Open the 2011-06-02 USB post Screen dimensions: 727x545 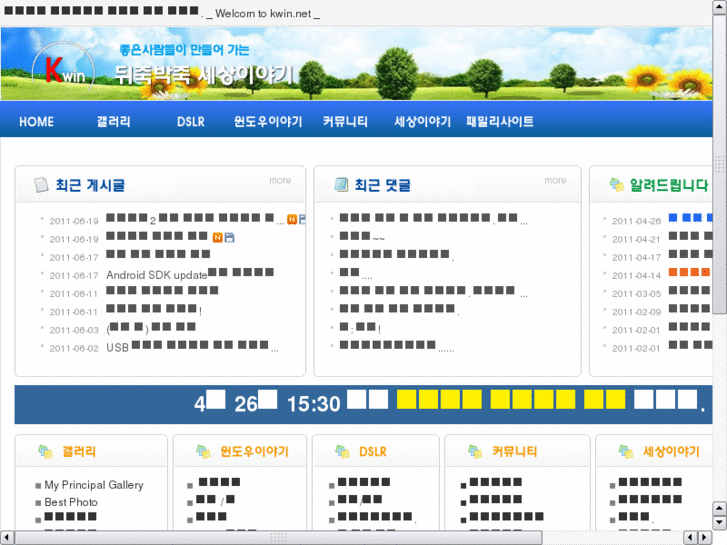(x=192, y=347)
